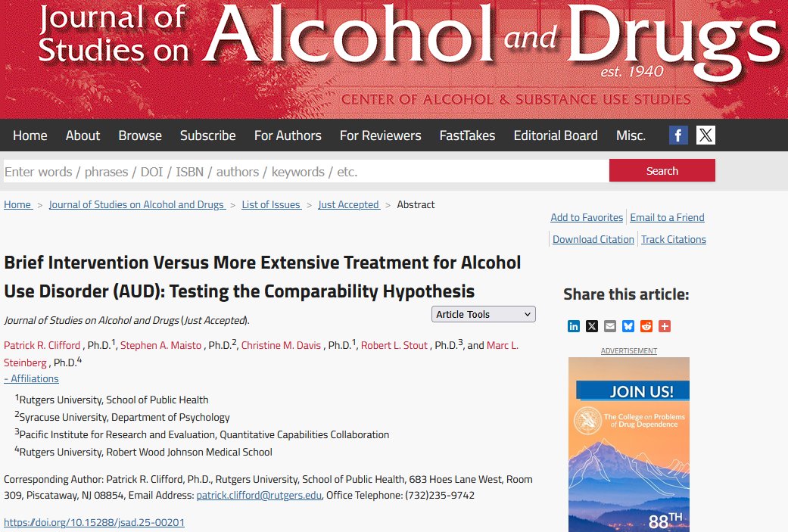Share article via LinkedIn icon
Image resolution: width=788 pixels, height=532 pixels.
click(x=574, y=326)
